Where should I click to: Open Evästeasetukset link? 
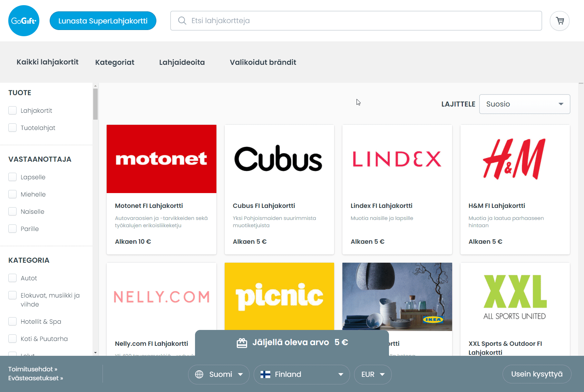click(36, 378)
